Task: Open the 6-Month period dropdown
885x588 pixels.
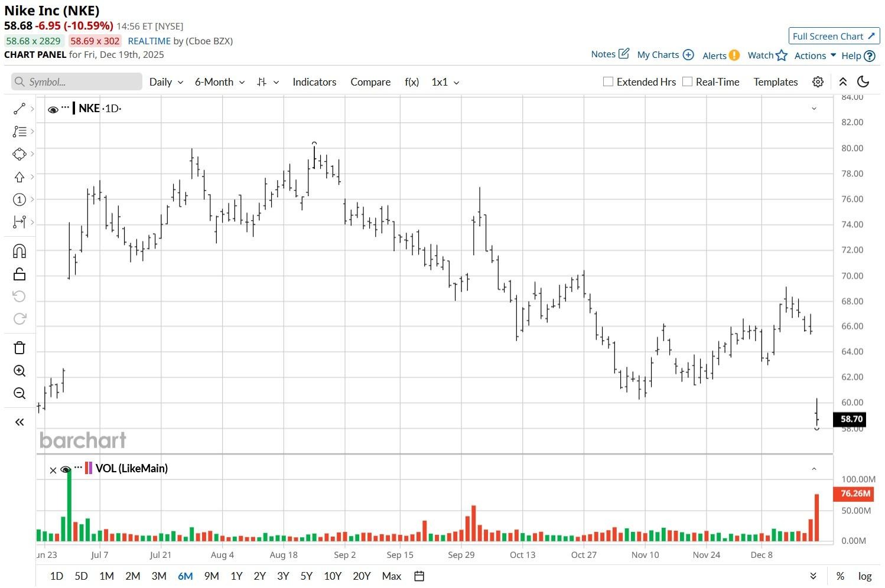Action: pyautogui.click(x=220, y=82)
